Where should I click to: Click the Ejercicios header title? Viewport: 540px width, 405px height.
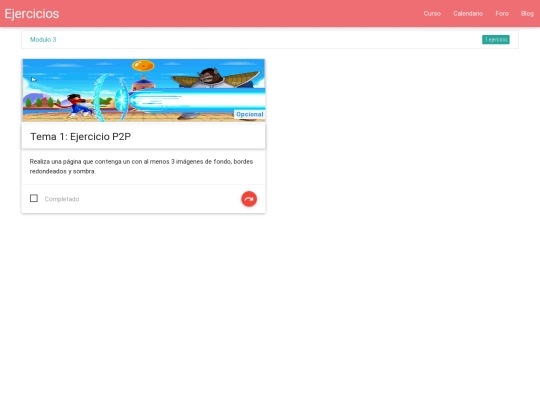(32, 14)
